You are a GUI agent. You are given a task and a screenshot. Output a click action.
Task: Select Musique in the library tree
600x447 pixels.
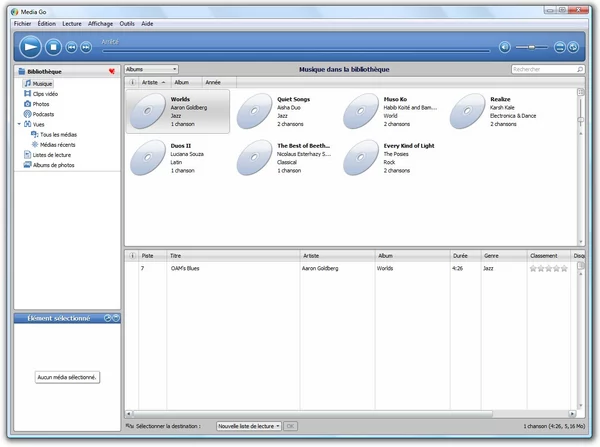tap(38, 83)
